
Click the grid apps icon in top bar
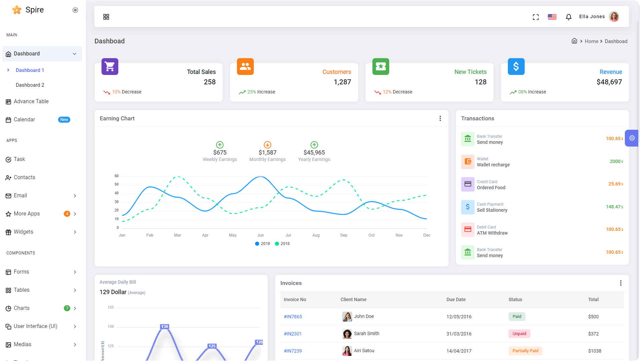[x=106, y=17]
